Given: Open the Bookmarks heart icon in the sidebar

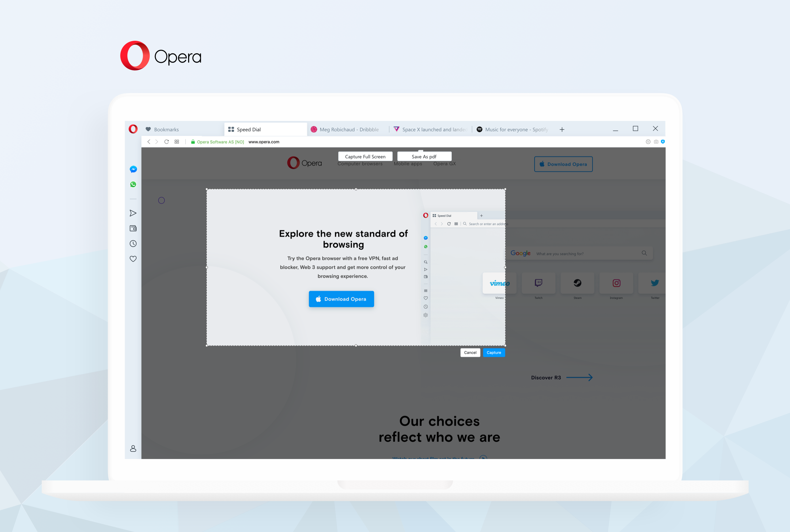Looking at the screenshot, I should [133, 259].
